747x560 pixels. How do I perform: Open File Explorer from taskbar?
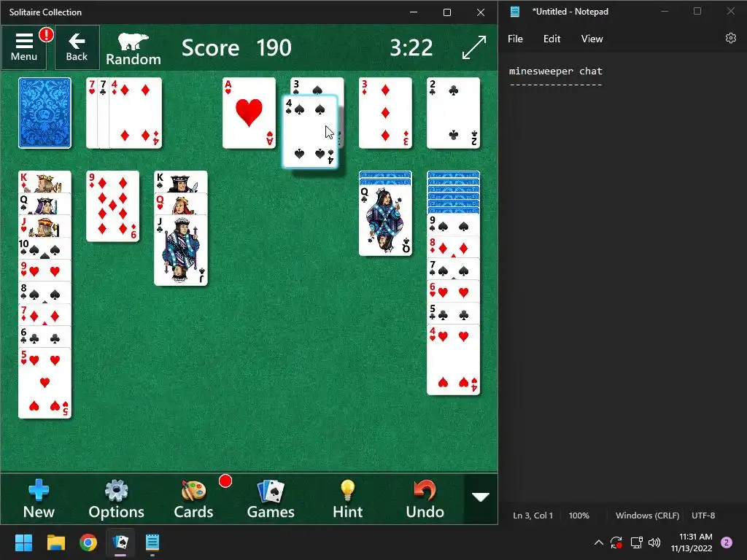coord(55,542)
